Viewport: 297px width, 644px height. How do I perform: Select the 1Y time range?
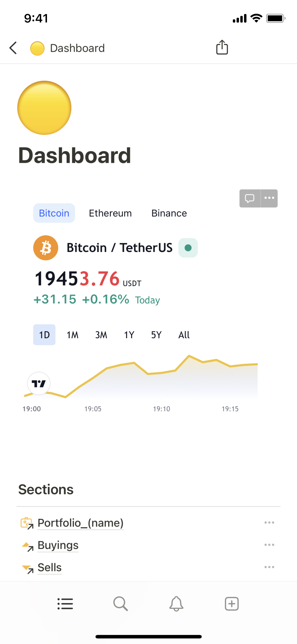pos(129,335)
